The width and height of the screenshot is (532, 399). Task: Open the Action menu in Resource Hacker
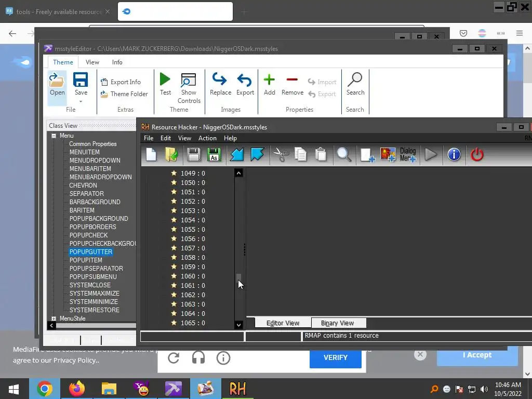pos(207,138)
